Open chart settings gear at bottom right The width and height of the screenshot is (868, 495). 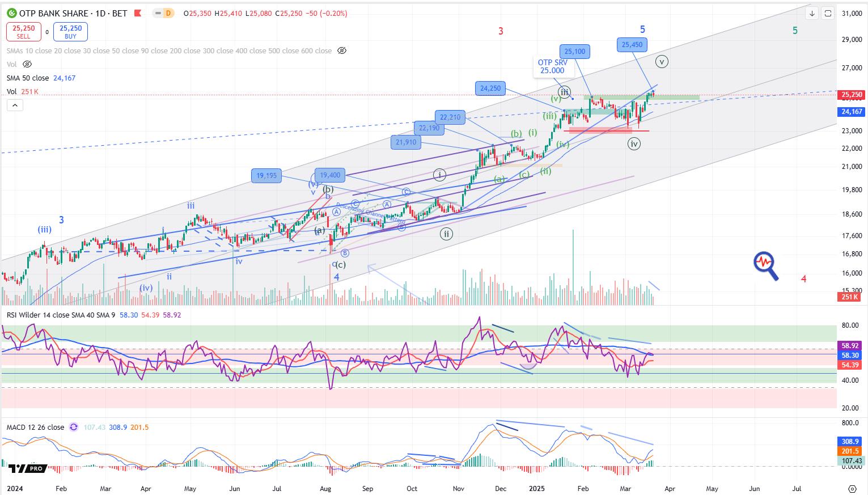point(852,488)
